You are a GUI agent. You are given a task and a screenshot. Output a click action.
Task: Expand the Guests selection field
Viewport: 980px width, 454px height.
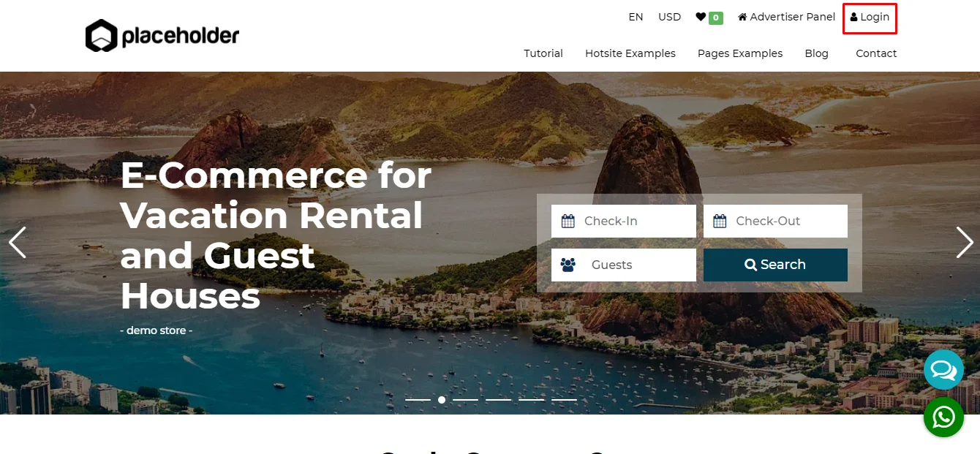pos(624,265)
